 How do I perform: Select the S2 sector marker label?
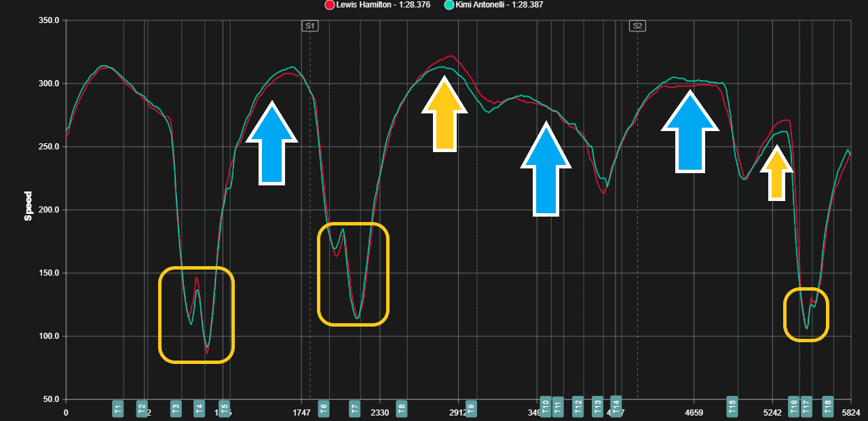click(637, 26)
